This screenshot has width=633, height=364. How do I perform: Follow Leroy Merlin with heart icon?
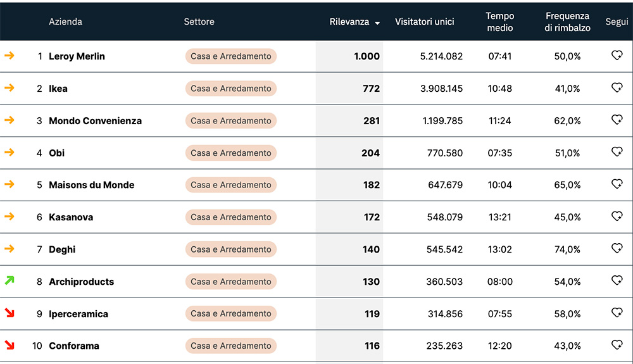(x=617, y=56)
